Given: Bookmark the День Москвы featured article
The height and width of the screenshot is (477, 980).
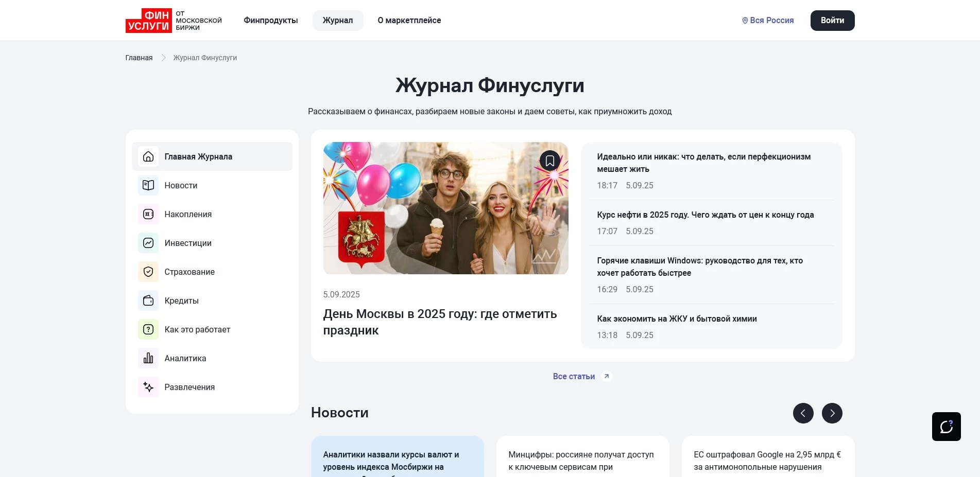Looking at the screenshot, I should pos(549,161).
